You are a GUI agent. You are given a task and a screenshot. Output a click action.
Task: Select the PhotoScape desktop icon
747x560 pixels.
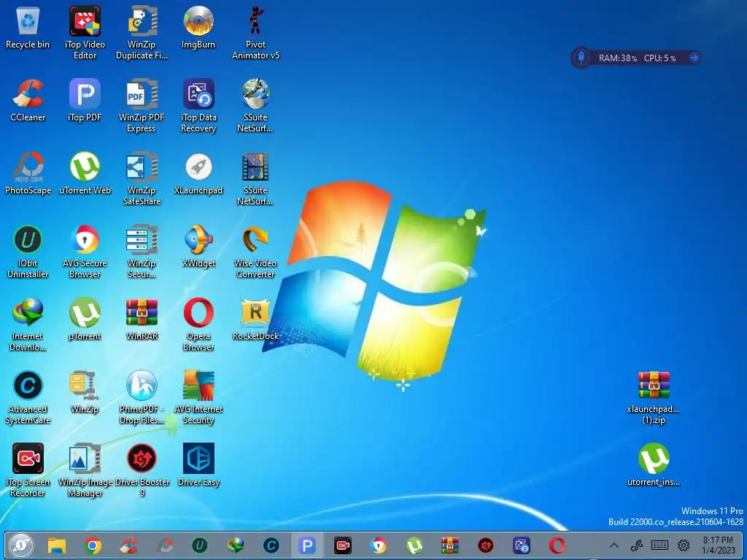click(28, 174)
